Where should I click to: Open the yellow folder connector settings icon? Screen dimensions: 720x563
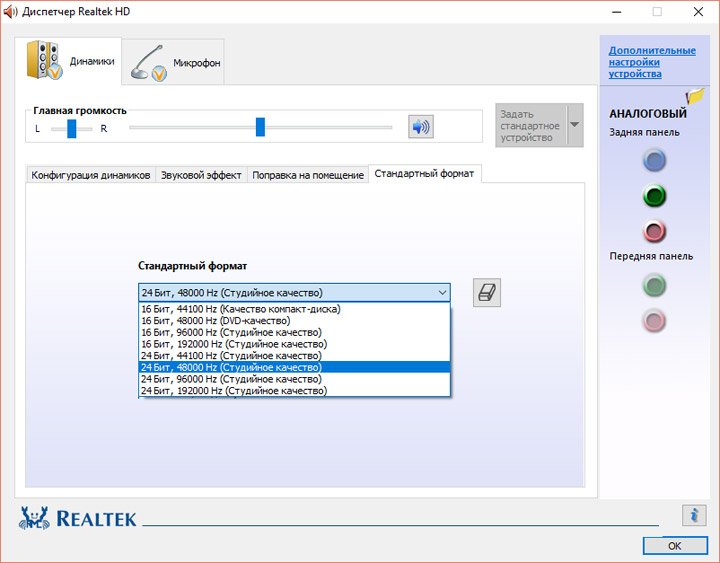(695, 96)
